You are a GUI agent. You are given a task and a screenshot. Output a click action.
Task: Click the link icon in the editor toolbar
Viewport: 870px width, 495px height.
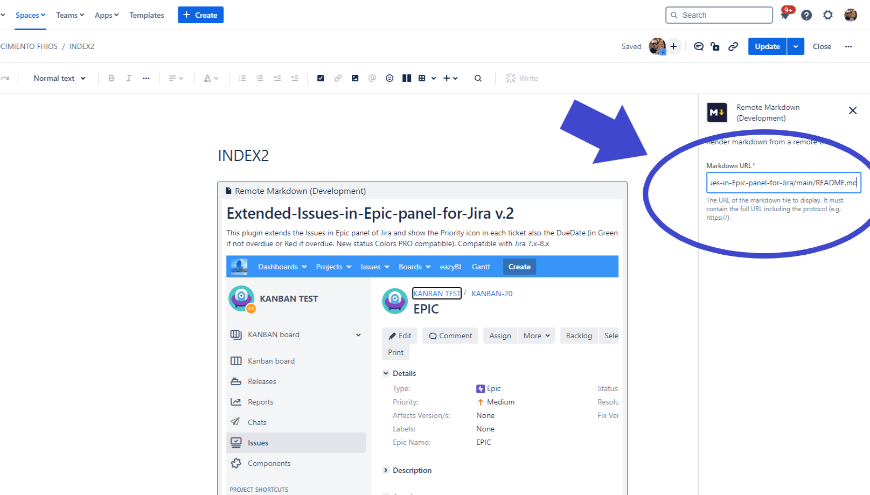tap(337, 78)
